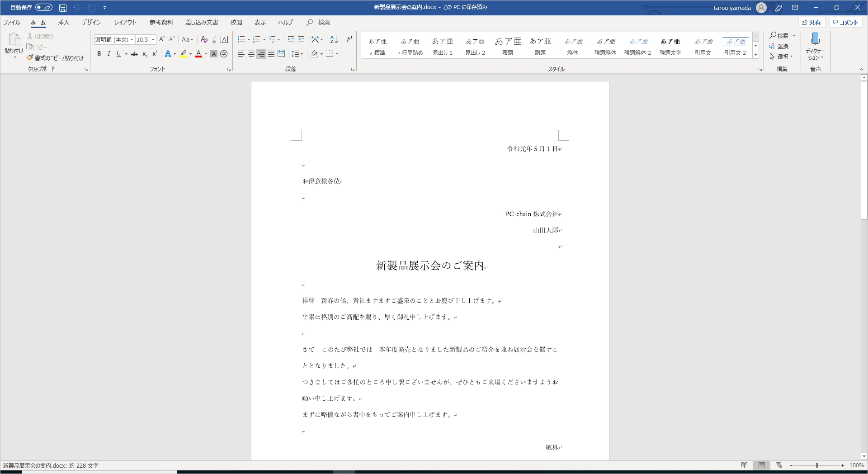Open the References tab

pyautogui.click(x=161, y=22)
